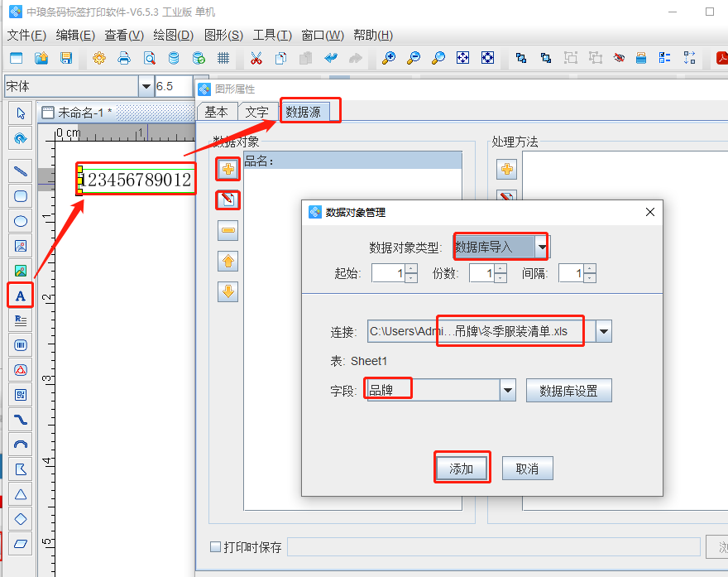
Task: Click the 添加 button
Action: (462, 469)
